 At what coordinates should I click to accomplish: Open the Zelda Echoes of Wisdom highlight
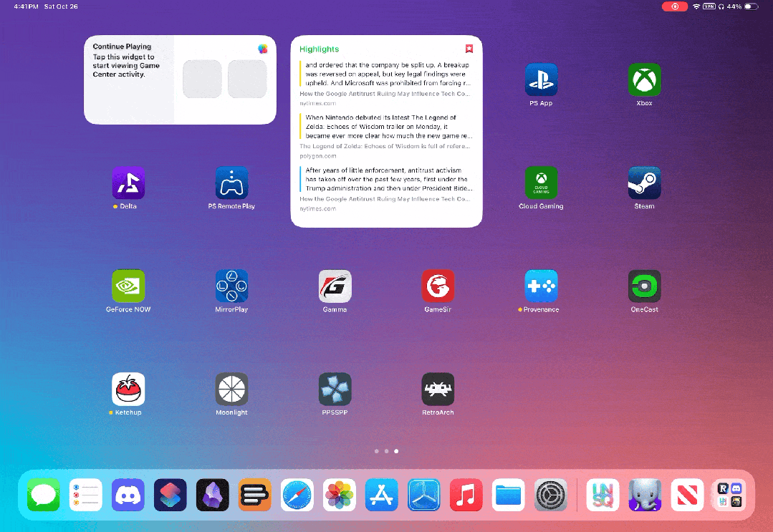(x=386, y=127)
